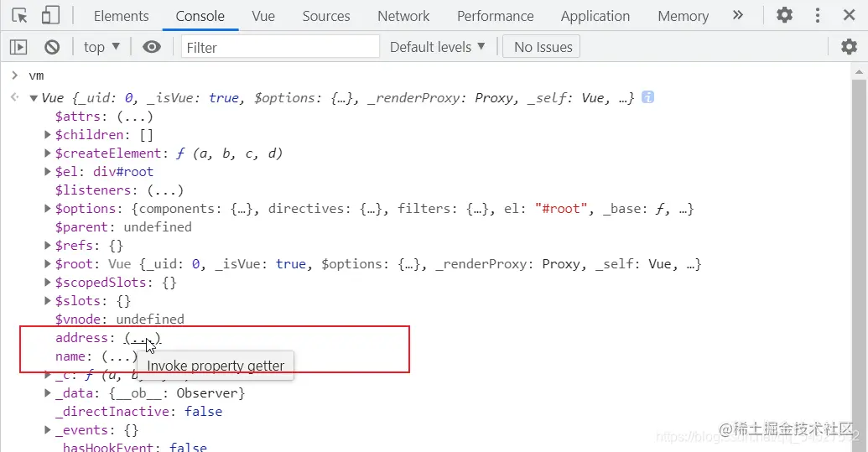Open the Network tab
This screenshot has height=452, width=868.
[x=403, y=16]
